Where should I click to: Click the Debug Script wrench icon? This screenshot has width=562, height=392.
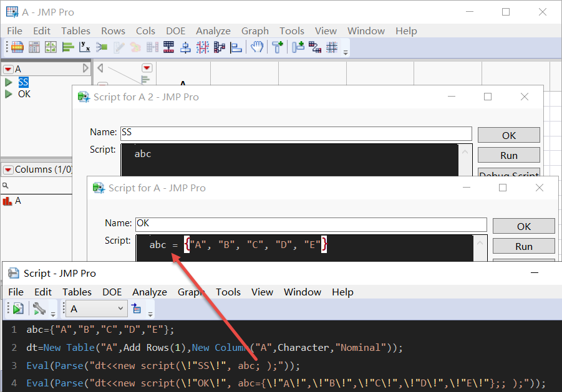(39, 308)
